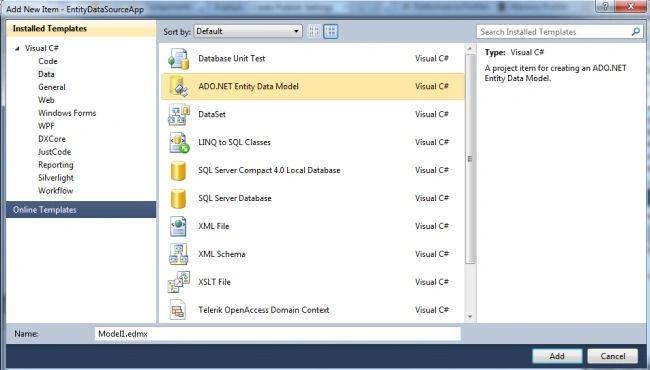The width and height of the screenshot is (650, 370).
Task: Switch to small icons view
Action: pyautogui.click(x=314, y=31)
